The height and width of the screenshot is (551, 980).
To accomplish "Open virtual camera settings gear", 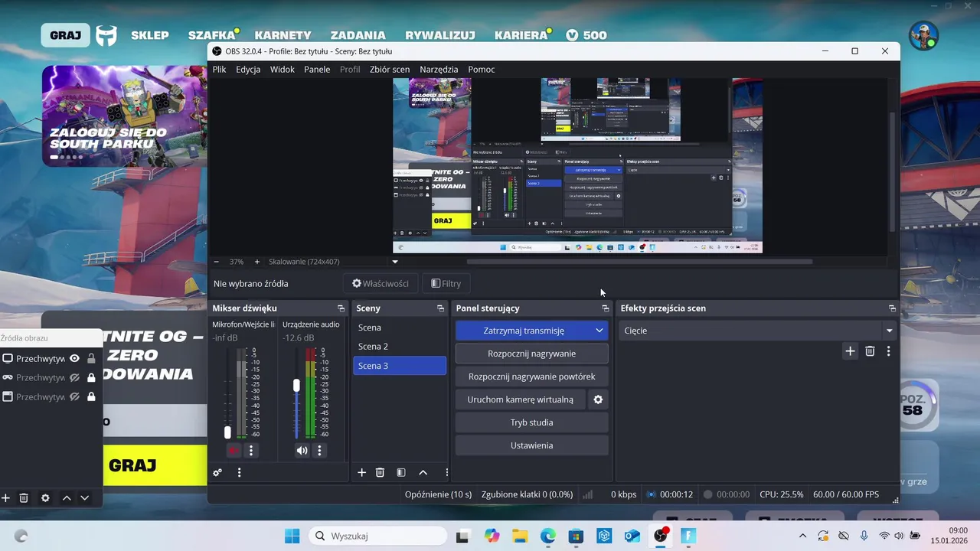I will click(598, 399).
